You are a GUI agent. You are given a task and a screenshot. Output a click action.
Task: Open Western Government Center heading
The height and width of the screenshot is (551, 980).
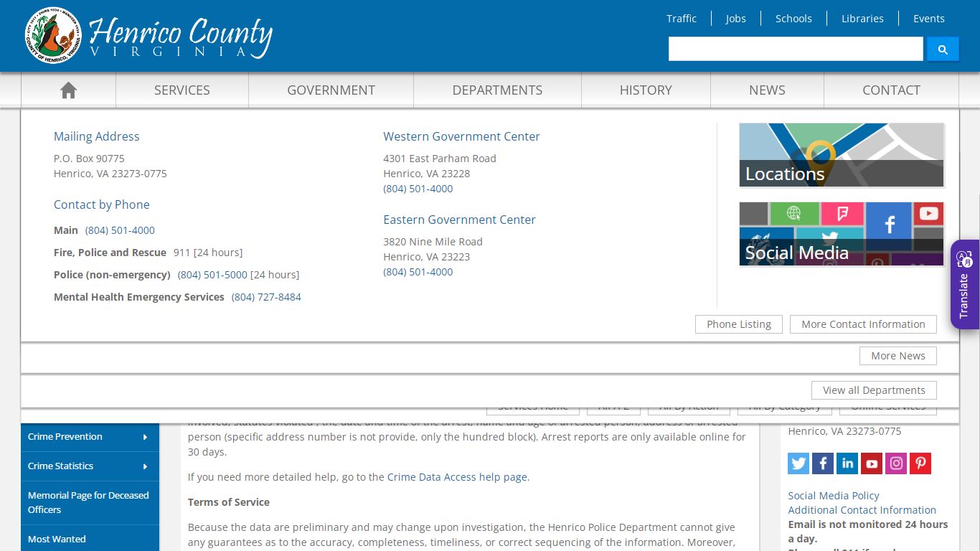[x=461, y=136]
